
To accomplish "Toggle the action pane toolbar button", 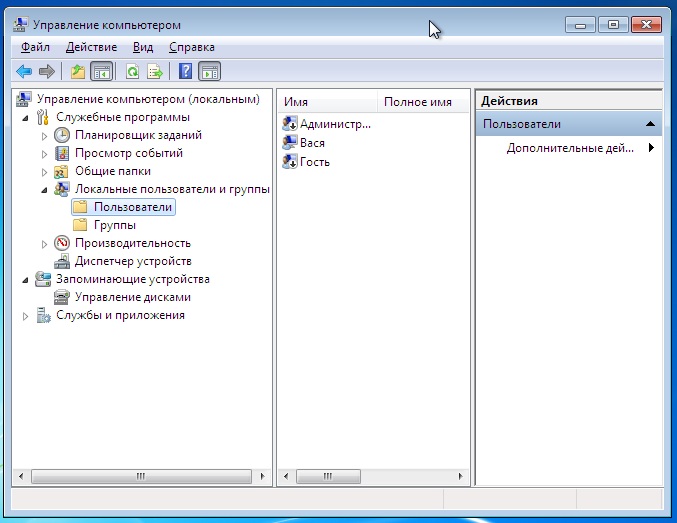I will click(x=209, y=71).
